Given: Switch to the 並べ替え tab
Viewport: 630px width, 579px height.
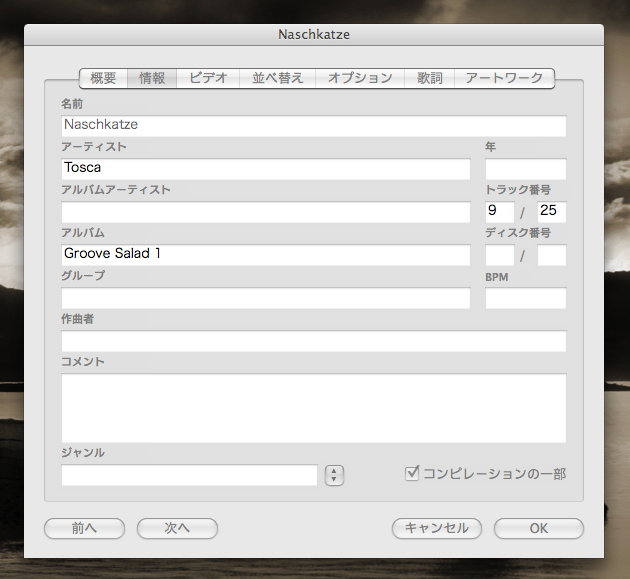Looking at the screenshot, I should pos(278,78).
